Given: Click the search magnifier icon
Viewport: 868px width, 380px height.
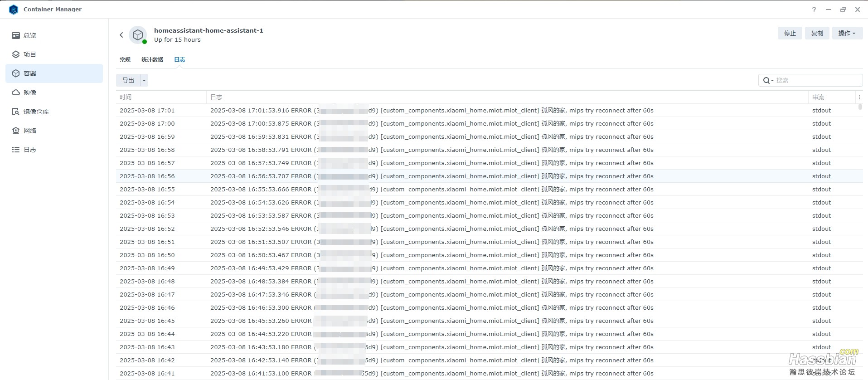Looking at the screenshot, I should click(x=766, y=80).
